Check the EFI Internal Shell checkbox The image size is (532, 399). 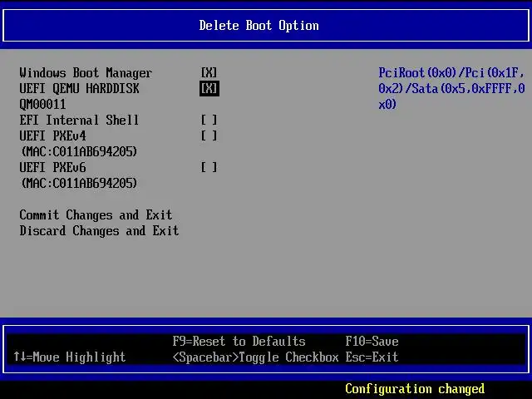209,120
